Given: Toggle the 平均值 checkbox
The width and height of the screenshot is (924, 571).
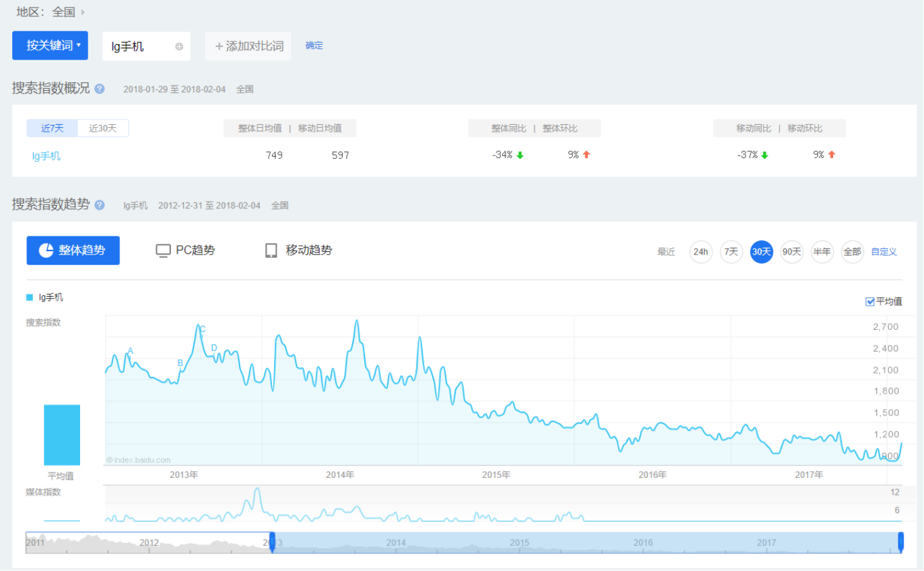Looking at the screenshot, I should (870, 302).
